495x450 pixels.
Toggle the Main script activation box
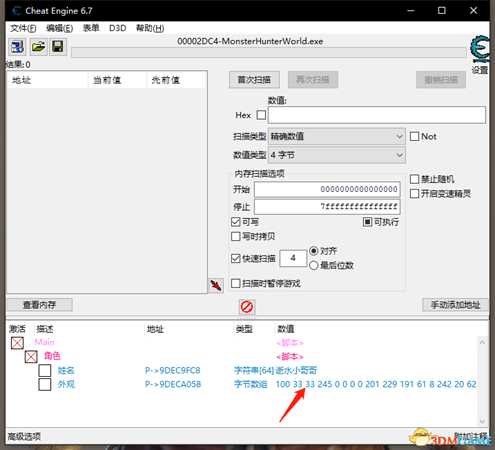click(17, 343)
